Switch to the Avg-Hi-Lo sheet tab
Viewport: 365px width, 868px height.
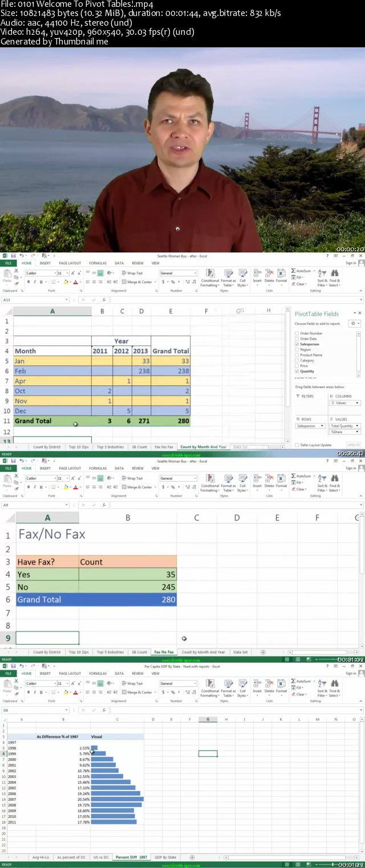[x=39, y=857]
